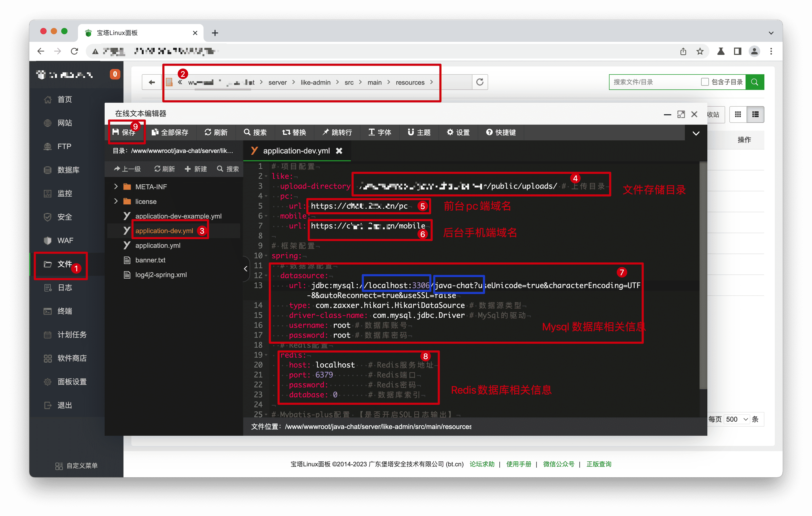
Task: Open the per-page 500 dropdown
Action: click(x=737, y=419)
